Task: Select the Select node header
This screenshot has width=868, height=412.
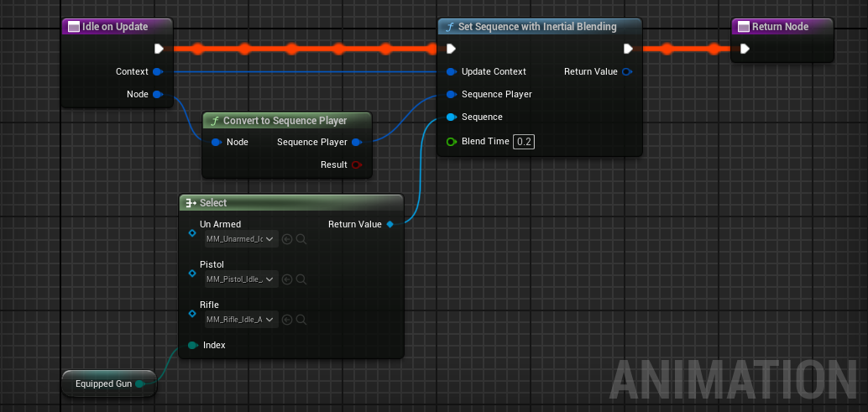Action: click(291, 203)
